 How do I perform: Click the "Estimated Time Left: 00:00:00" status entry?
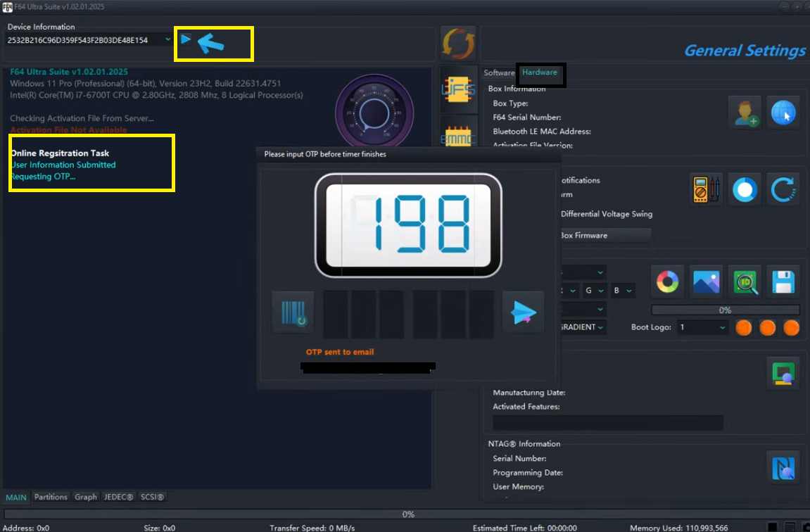point(524,528)
